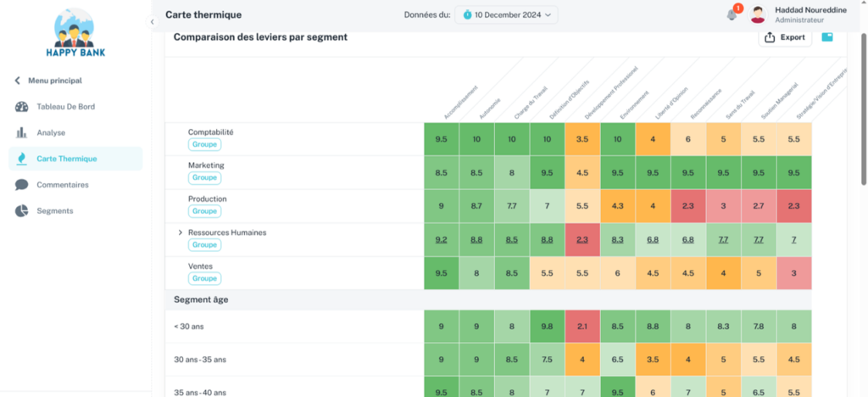Open Segments pie chart icon

point(21,210)
